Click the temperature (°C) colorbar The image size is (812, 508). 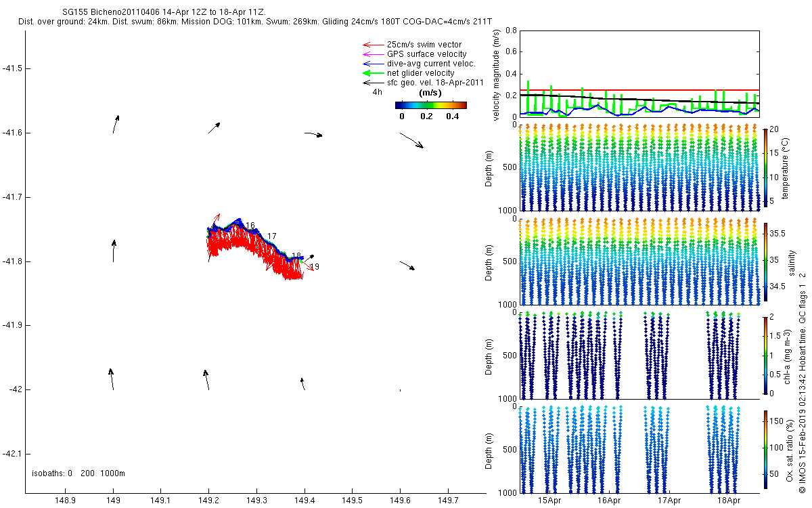[x=765, y=169]
